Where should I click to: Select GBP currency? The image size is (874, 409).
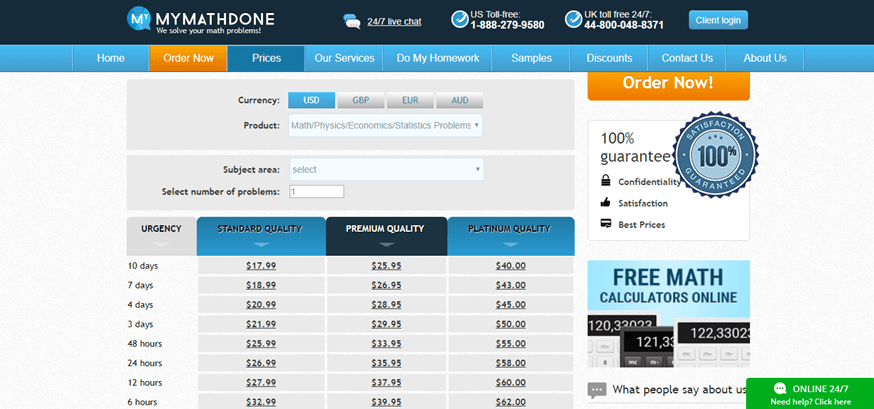(361, 100)
